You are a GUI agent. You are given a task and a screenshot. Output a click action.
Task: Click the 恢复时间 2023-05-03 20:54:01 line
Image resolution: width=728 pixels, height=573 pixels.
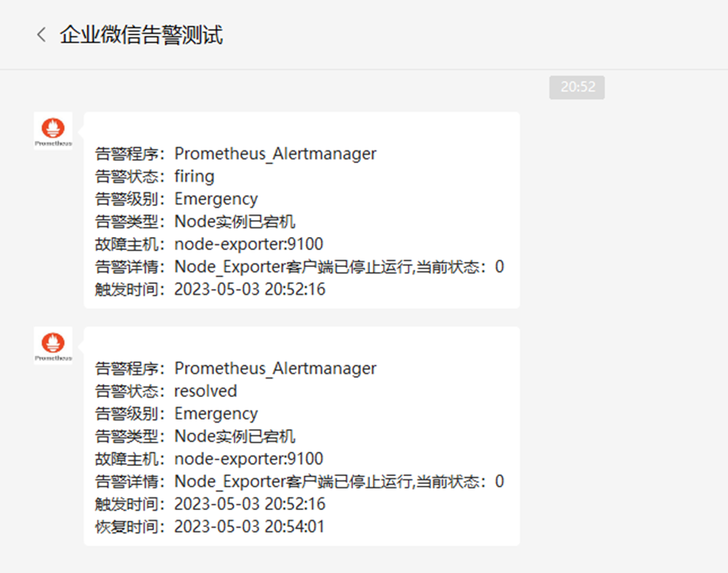[x=210, y=527]
